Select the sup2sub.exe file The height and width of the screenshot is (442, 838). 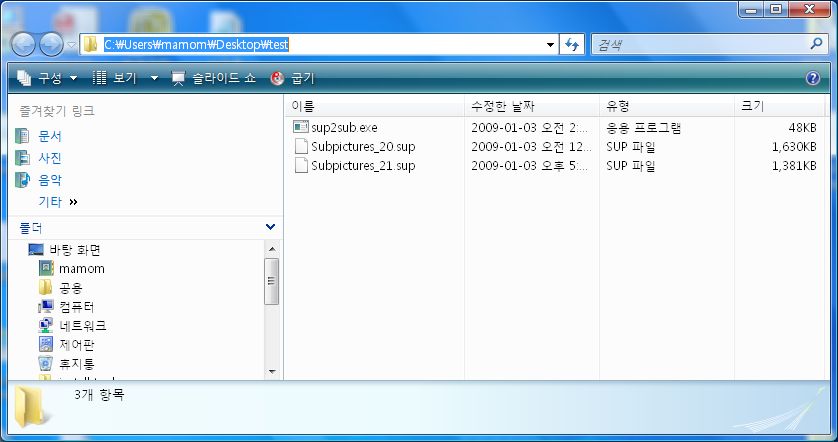(344, 128)
